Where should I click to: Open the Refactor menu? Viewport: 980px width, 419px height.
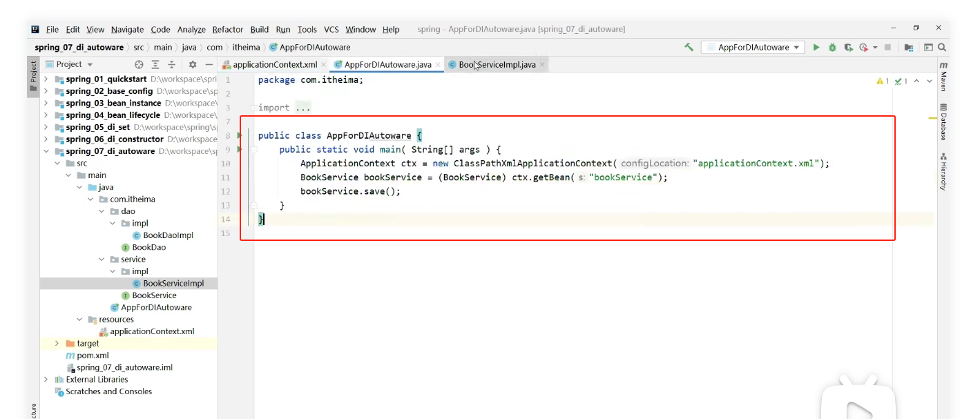click(228, 30)
